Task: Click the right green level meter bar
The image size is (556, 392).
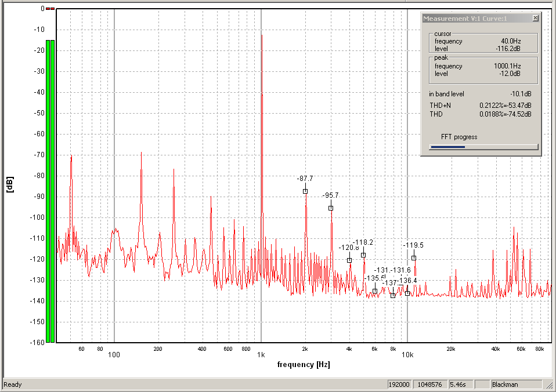Action: coord(52,191)
